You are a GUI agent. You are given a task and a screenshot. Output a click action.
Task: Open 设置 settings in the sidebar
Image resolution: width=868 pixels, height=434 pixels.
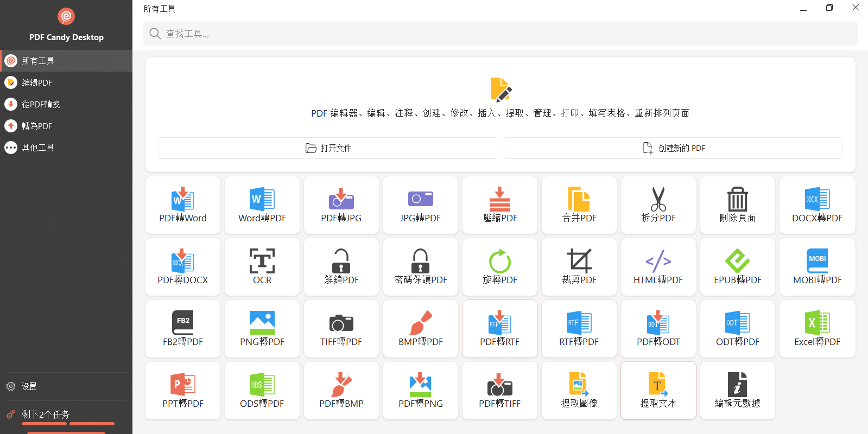coord(28,386)
